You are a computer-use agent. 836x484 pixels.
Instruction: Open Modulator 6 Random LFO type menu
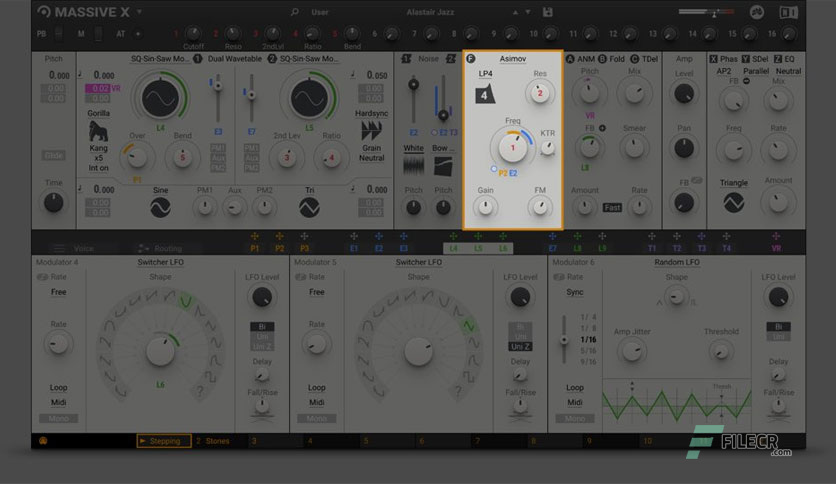[x=677, y=262]
